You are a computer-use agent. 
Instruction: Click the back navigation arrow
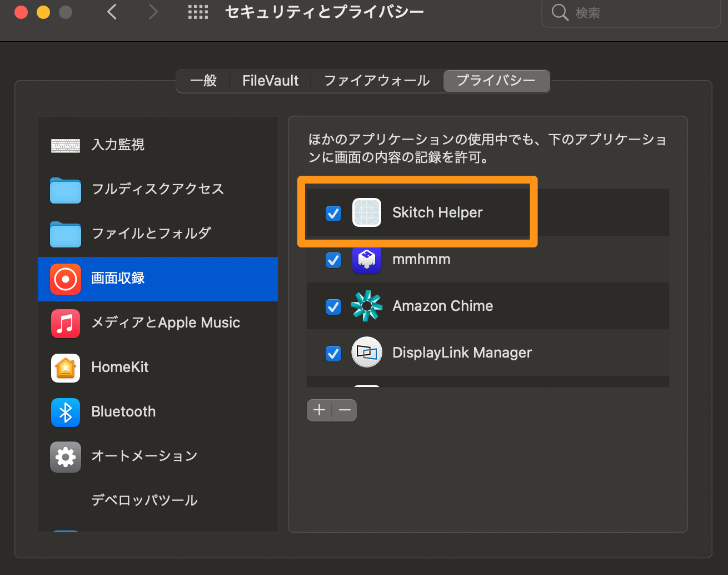click(x=112, y=12)
